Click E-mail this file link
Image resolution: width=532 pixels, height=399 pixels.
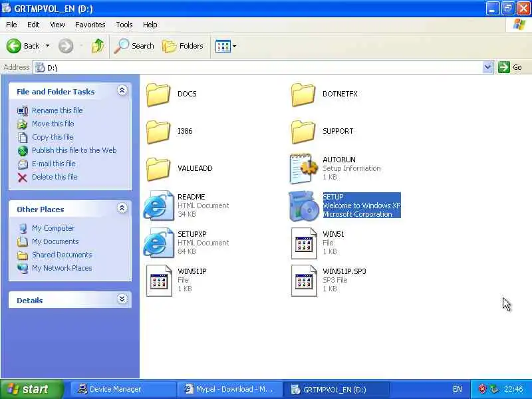pos(54,164)
